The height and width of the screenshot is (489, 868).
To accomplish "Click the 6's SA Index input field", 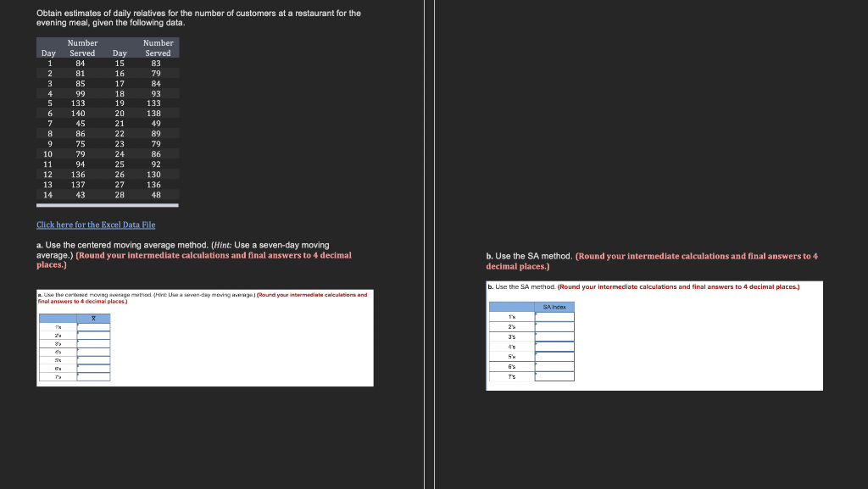I will 554,367.
